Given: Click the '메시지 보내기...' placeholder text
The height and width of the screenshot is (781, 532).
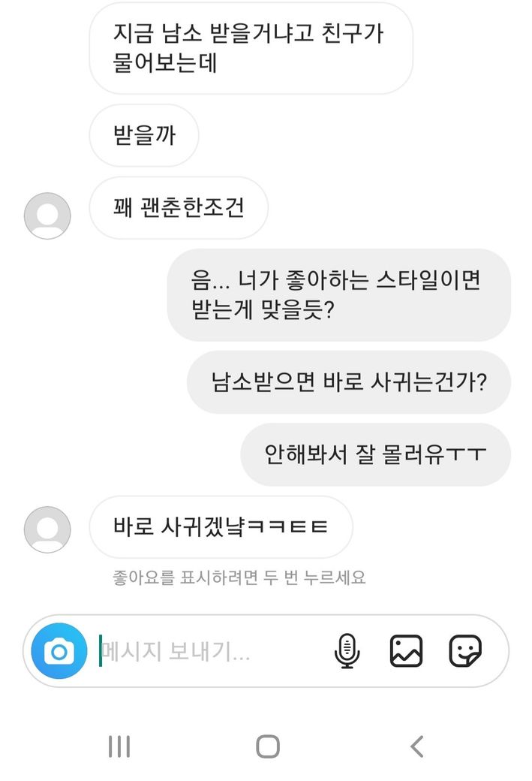Looking at the screenshot, I should [176, 651].
